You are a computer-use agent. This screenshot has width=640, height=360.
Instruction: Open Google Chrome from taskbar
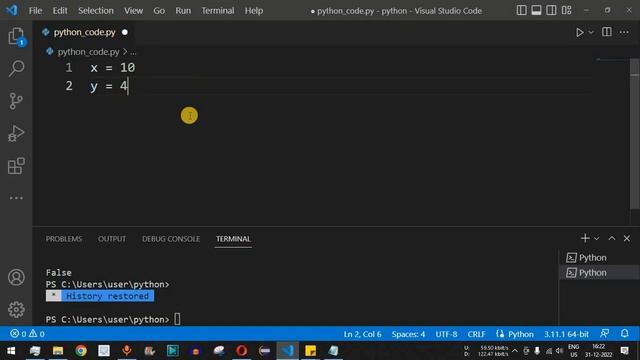click(81, 351)
